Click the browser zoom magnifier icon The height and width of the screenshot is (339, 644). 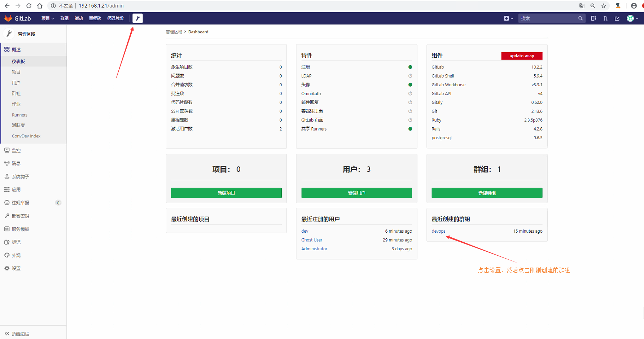593,6
